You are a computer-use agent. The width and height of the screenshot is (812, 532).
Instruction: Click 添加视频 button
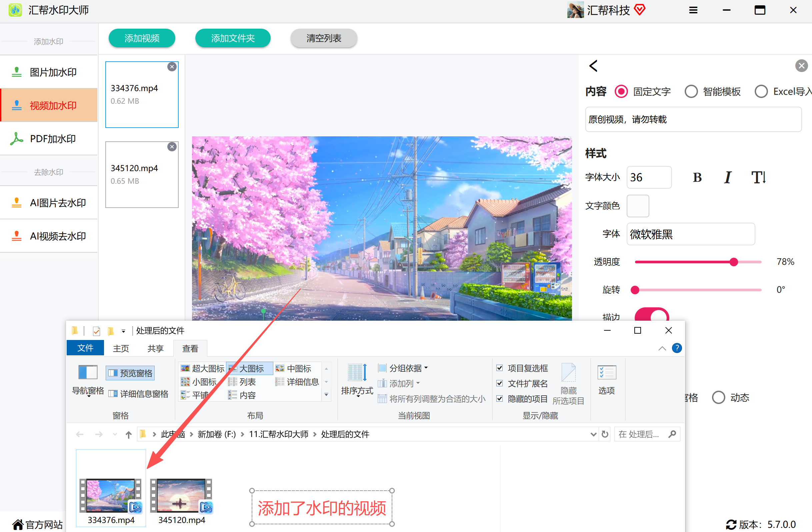tap(142, 38)
